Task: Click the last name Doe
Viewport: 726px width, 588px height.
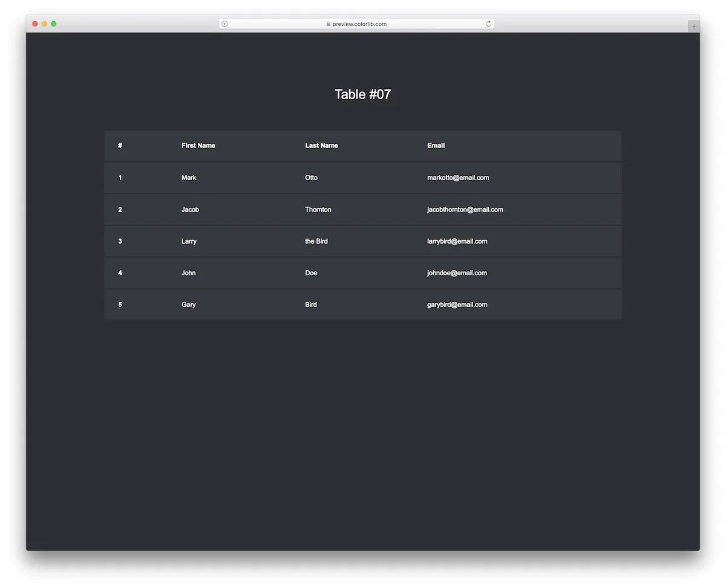Action: click(x=311, y=273)
